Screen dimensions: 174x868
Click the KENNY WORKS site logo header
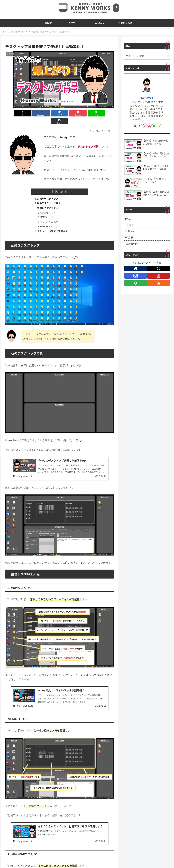88,8
